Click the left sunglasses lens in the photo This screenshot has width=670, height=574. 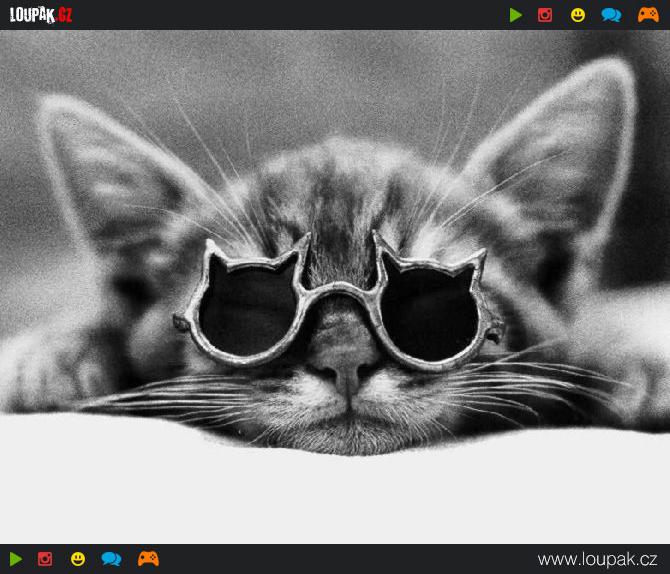pyautogui.click(x=246, y=310)
